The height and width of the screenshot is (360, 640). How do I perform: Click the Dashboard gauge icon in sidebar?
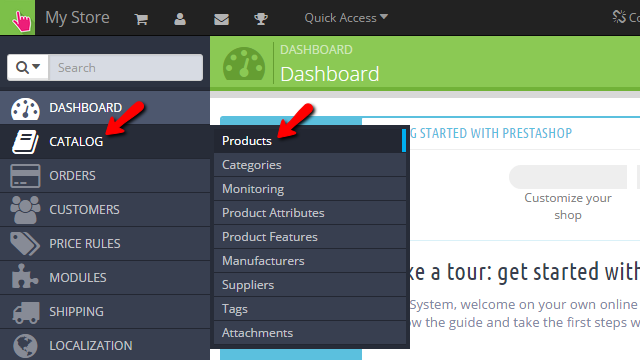pos(25,109)
